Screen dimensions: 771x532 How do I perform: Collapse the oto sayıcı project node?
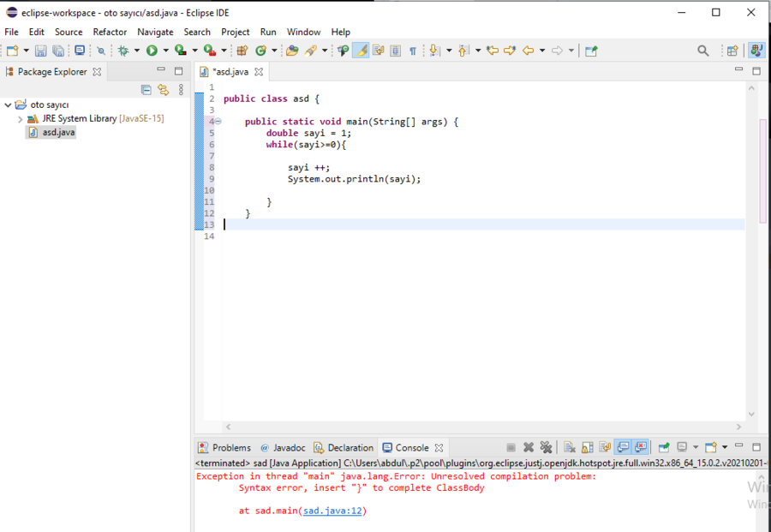pyautogui.click(x=9, y=105)
